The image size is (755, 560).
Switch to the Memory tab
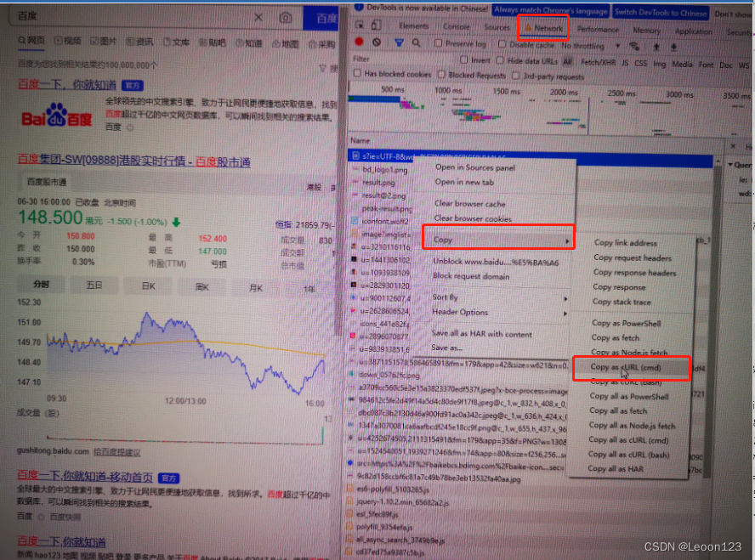[646, 31]
